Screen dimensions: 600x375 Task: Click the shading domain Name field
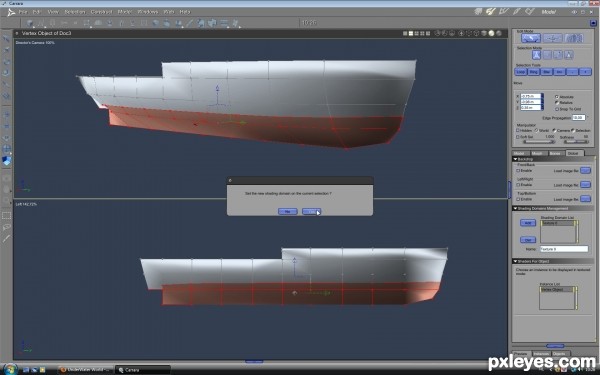click(x=564, y=249)
